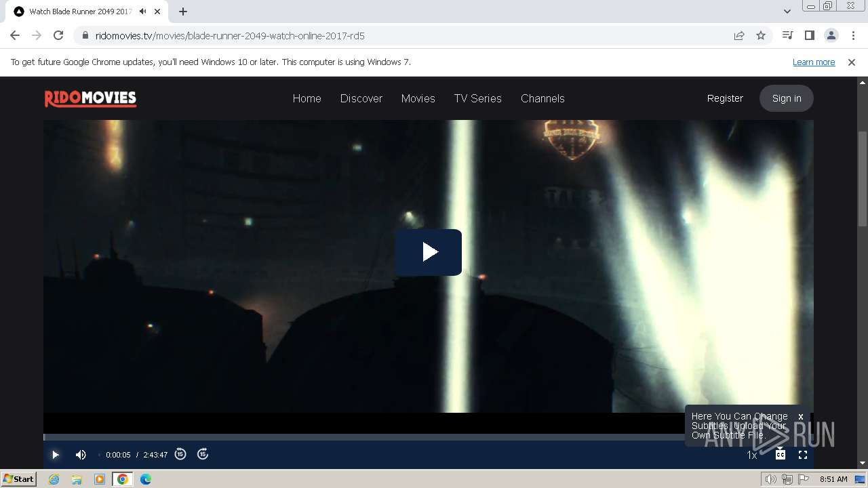Go forward in browser history
The width and height of the screenshot is (868, 488).
37,35
